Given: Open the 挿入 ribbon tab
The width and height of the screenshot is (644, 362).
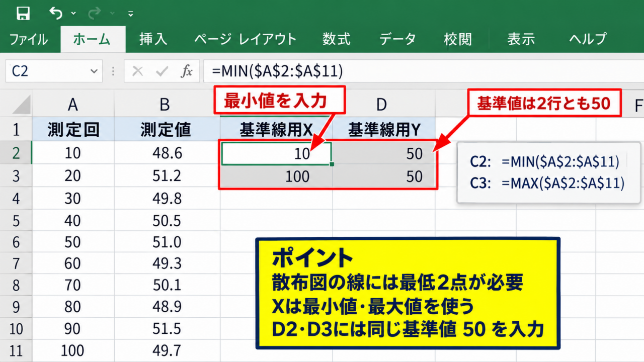Looking at the screenshot, I should tap(153, 39).
